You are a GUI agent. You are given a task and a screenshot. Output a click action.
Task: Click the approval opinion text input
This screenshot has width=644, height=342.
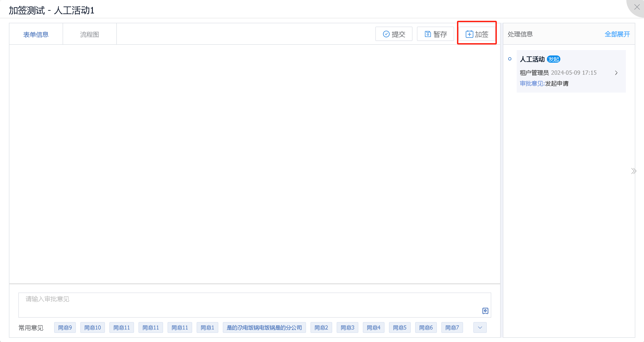point(250,304)
